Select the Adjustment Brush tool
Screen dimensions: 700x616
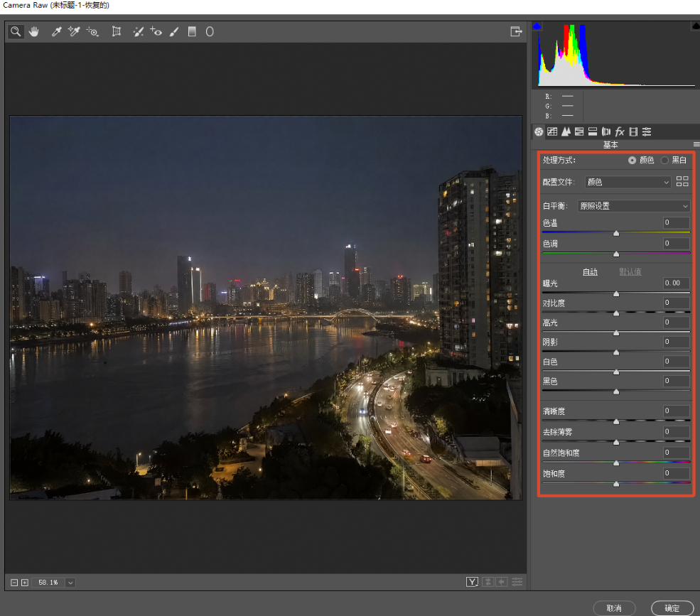[174, 32]
